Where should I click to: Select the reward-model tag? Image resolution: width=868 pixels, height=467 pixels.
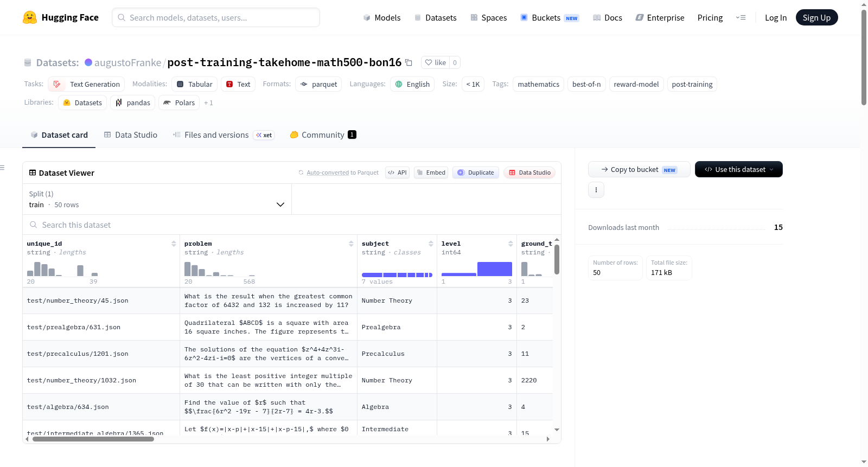point(636,84)
